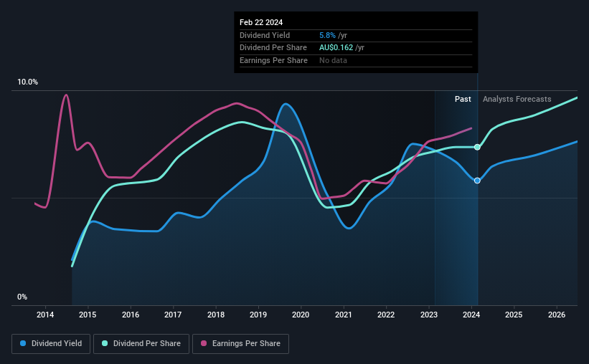Click the 0% y-axis label
Image resolution: width=589 pixels, height=364 pixels.
pos(22,297)
